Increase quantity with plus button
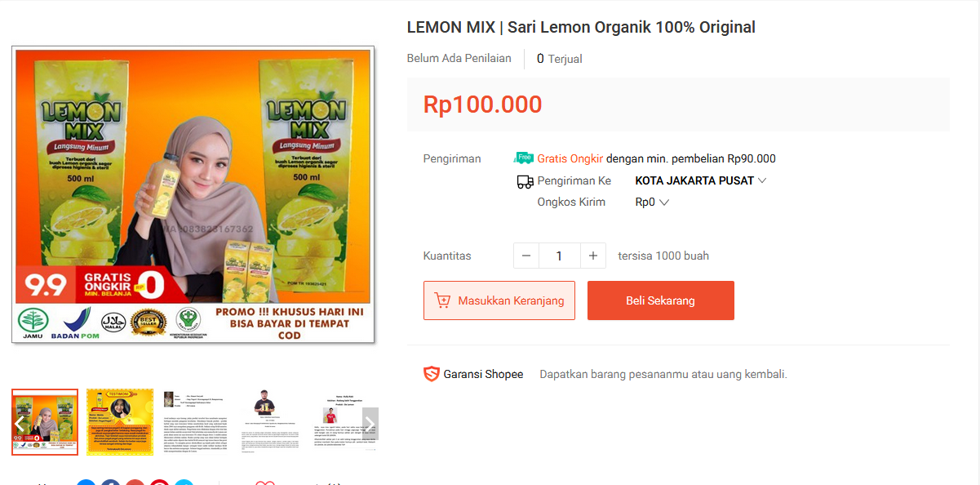 pyautogui.click(x=593, y=256)
